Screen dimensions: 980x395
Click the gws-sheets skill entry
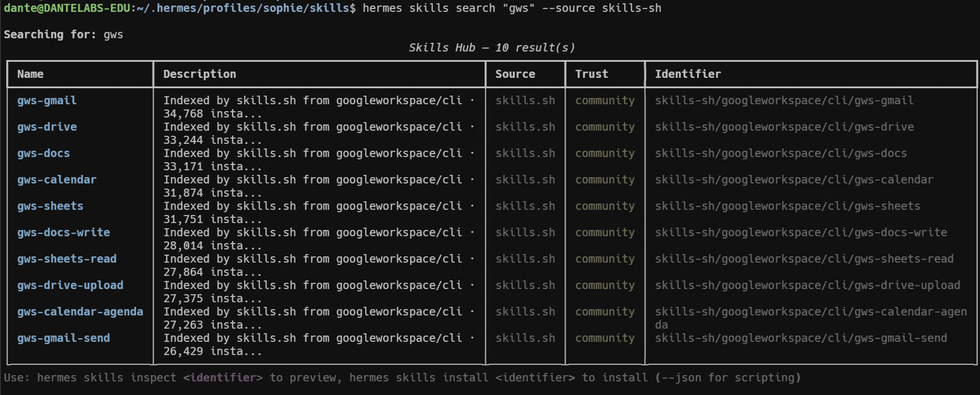coord(50,206)
